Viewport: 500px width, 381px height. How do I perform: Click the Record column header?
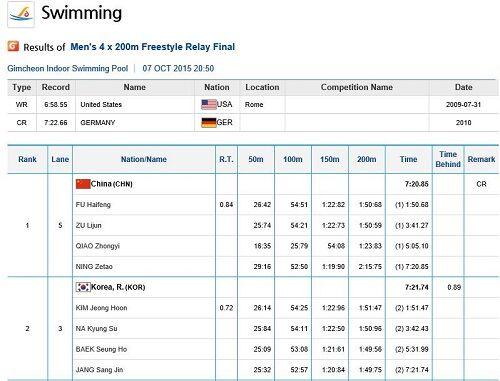[56, 87]
